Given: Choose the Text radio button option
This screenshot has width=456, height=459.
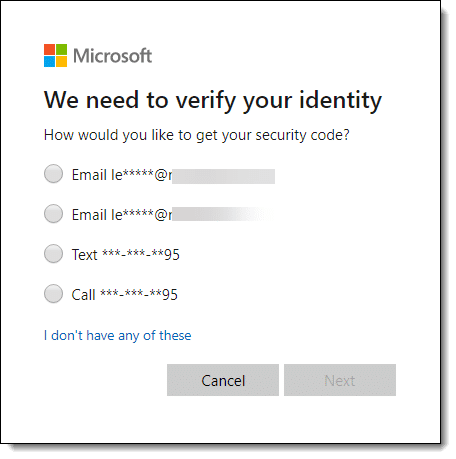Looking at the screenshot, I should coord(53,254).
